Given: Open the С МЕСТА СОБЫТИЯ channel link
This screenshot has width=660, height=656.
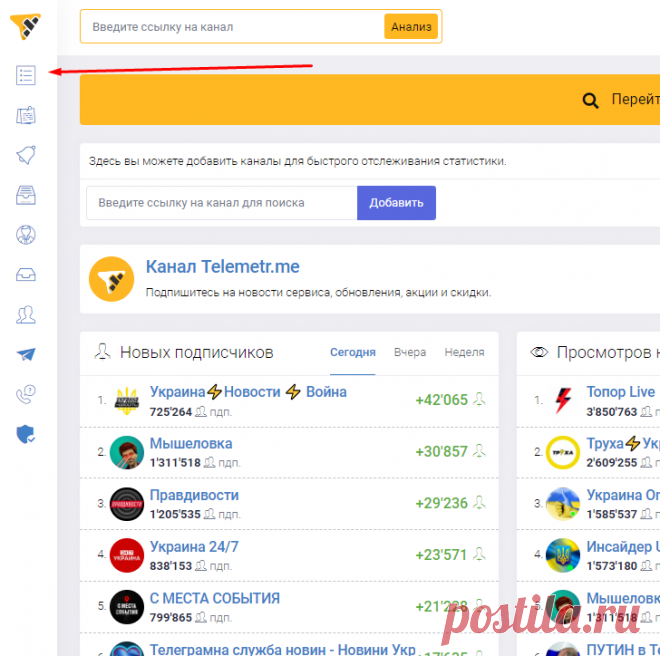Looking at the screenshot, I should click(215, 598).
